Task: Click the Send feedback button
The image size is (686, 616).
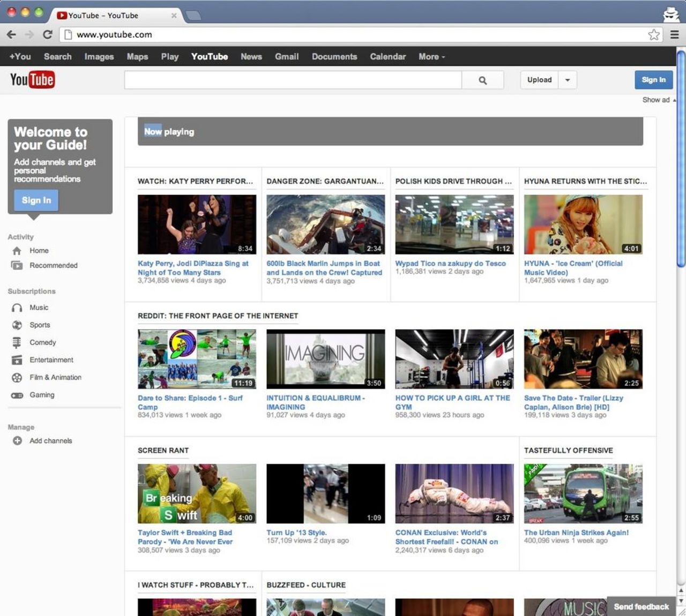Action: pyautogui.click(x=641, y=607)
